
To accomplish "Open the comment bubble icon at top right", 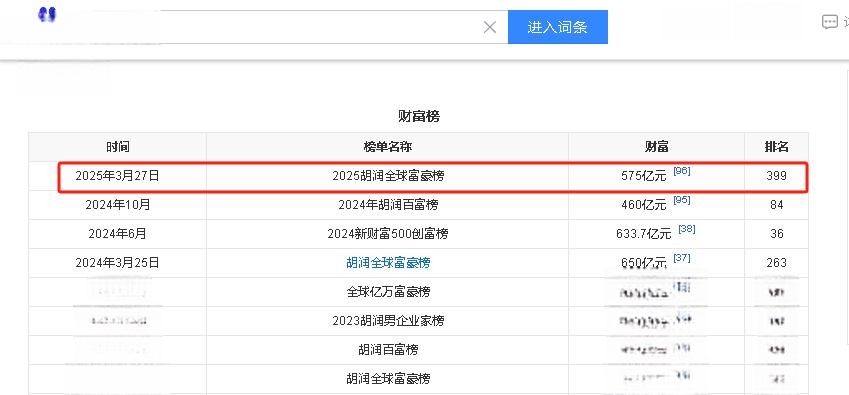I will [x=830, y=22].
